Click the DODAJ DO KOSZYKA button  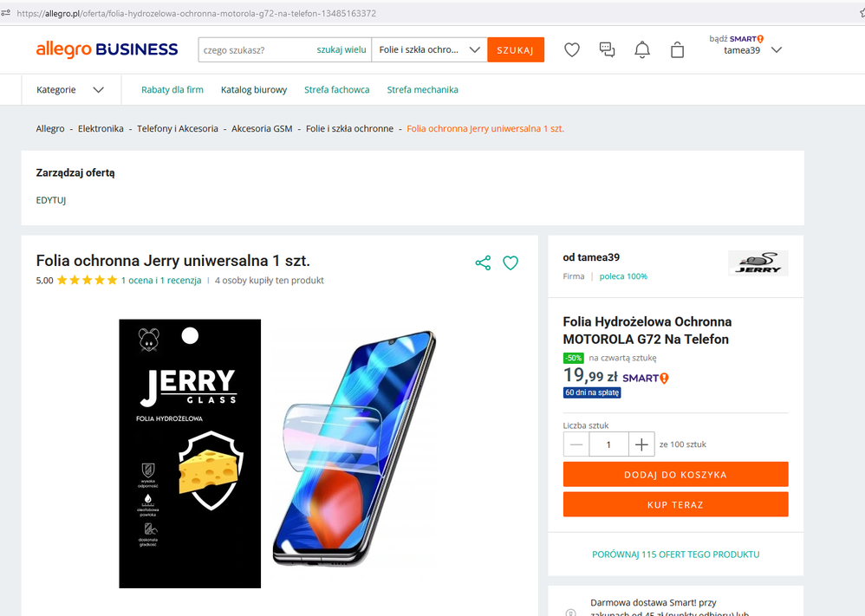click(675, 475)
